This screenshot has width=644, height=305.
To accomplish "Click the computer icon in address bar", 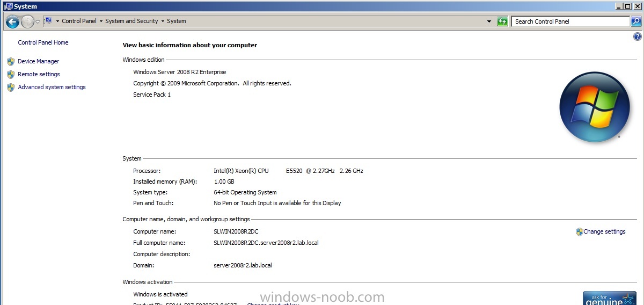I will [x=48, y=21].
